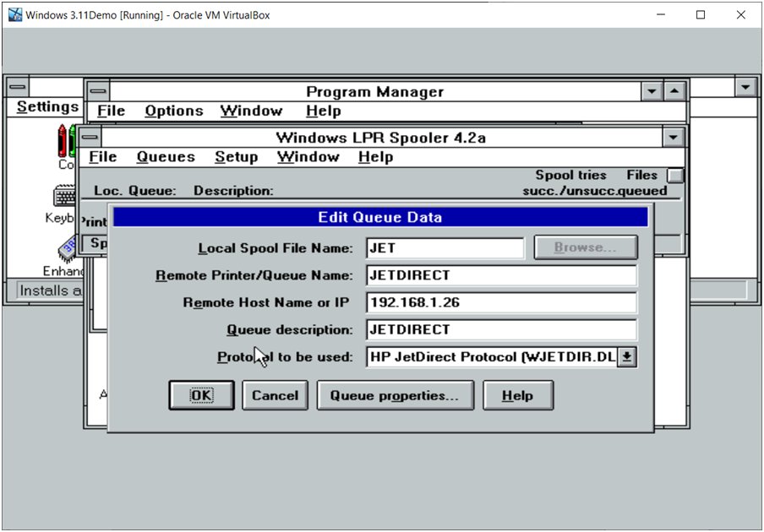The width and height of the screenshot is (764, 532).
Task: Open Program Manager system control menu box
Action: pos(98,91)
